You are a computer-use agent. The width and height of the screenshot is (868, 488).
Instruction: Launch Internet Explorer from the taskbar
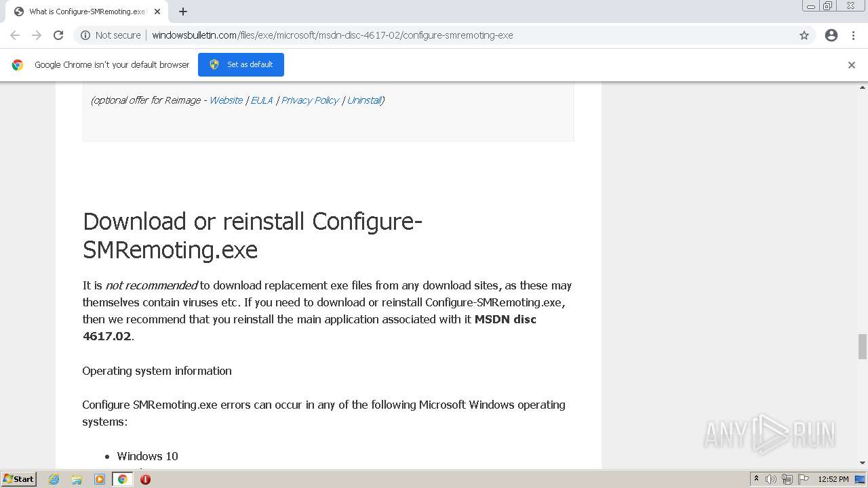(x=54, y=479)
